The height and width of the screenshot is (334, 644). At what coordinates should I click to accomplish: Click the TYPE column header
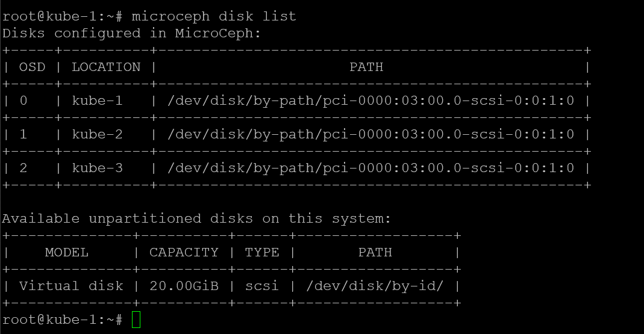[x=262, y=252]
